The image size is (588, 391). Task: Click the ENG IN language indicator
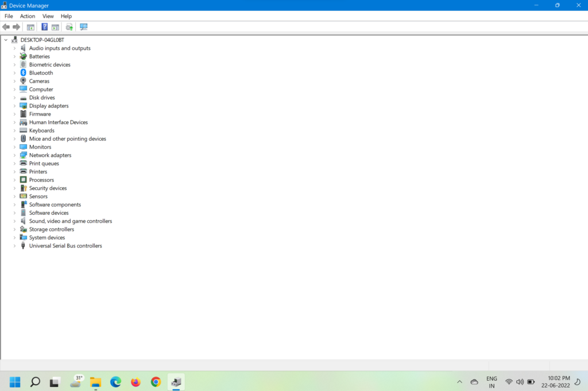tap(492, 382)
